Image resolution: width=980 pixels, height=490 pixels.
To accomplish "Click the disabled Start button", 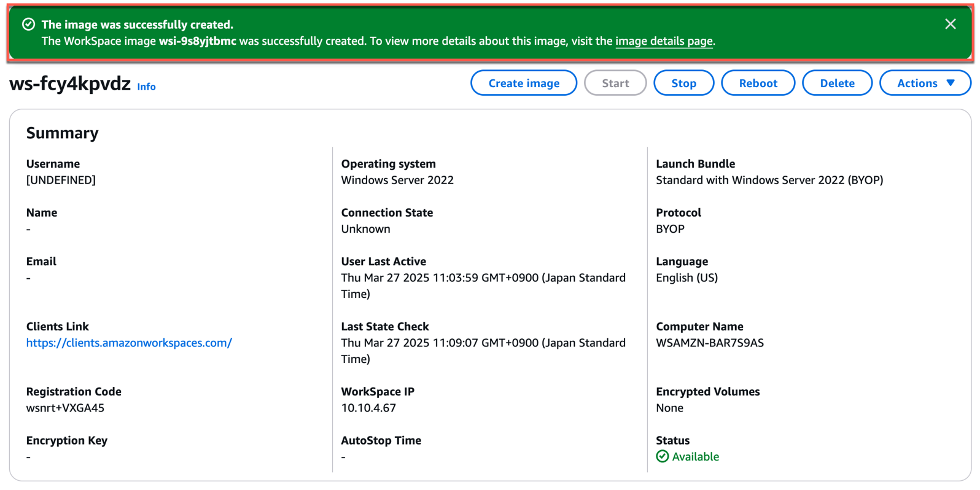I will [615, 83].
